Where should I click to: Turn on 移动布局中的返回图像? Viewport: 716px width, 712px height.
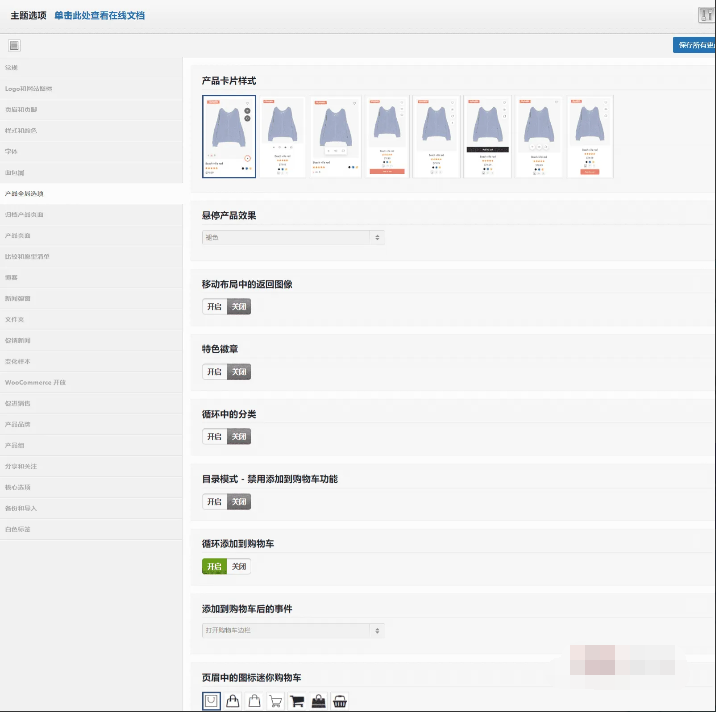point(214,306)
